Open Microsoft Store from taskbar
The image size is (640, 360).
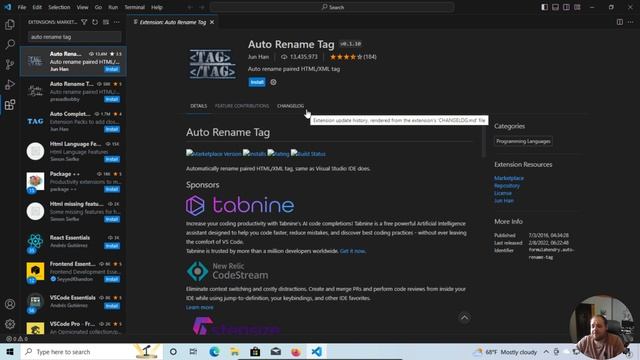(x=255, y=351)
